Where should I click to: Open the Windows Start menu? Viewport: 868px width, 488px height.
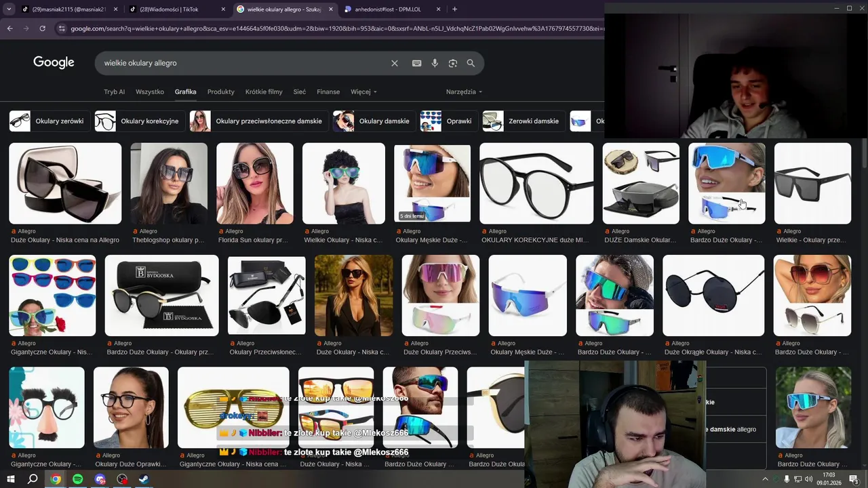(10, 479)
